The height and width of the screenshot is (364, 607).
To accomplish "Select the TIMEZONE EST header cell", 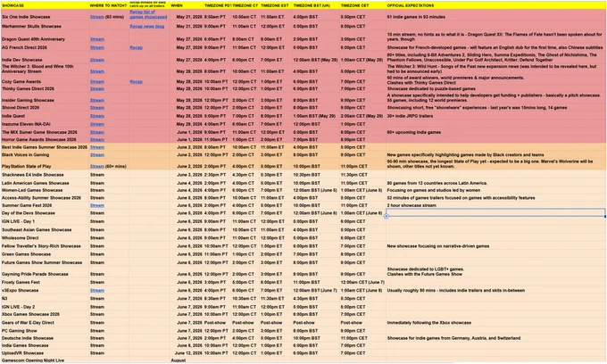I will (x=276, y=5).
